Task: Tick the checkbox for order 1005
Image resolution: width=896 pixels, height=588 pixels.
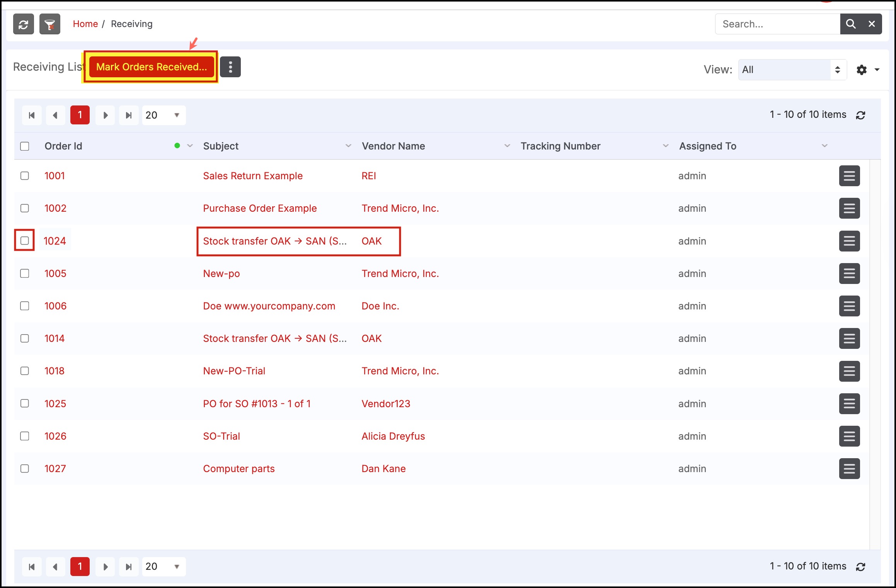Action: pyautogui.click(x=25, y=274)
